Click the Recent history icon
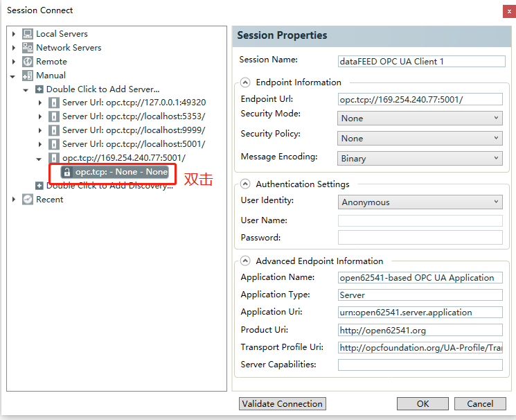The width and height of the screenshot is (516, 420). [28, 200]
